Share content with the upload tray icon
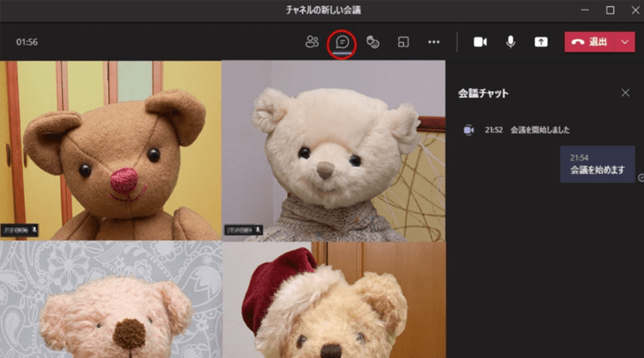 pyautogui.click(x=541, y=42)
